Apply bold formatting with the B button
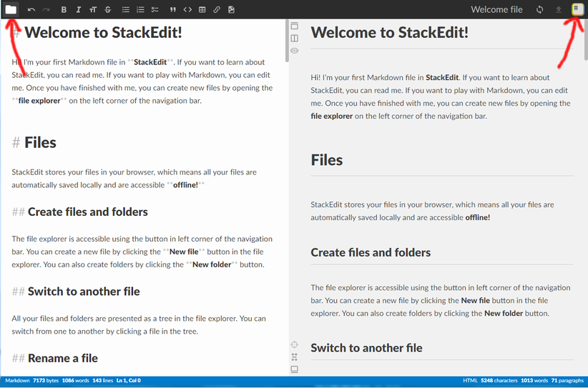 (64, 10)
